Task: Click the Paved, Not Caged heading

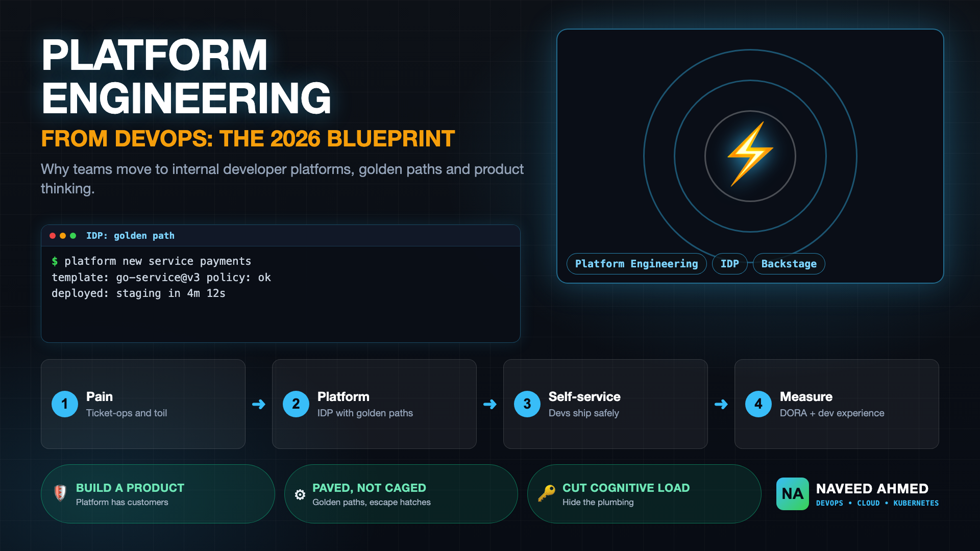Action: (369, 488)
